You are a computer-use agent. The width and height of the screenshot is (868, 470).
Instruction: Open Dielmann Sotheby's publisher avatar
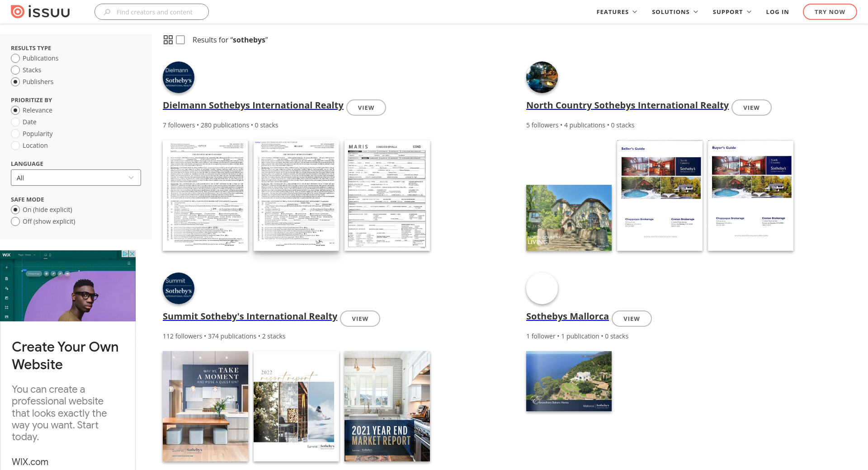(179, 77)
